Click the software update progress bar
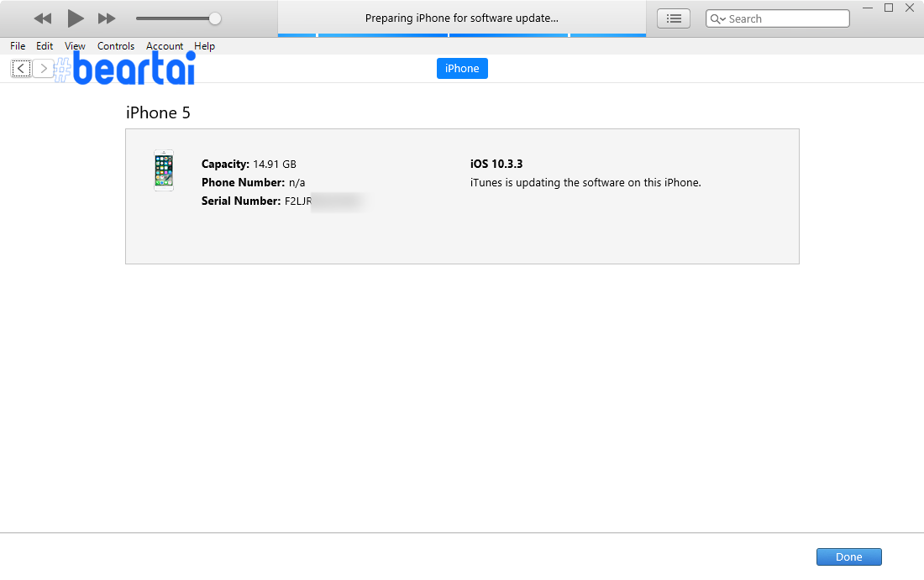Screen dimensions: 924x580 click(462, 35)
